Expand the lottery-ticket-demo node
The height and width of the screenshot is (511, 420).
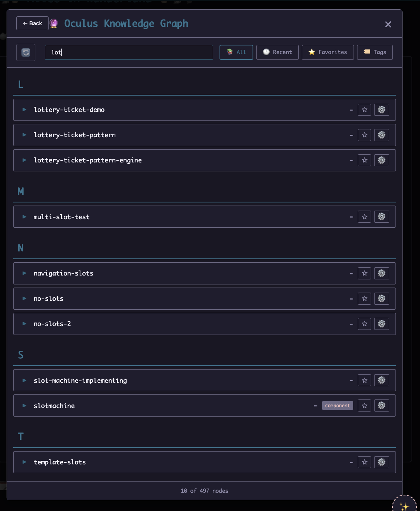click(24, 110)
